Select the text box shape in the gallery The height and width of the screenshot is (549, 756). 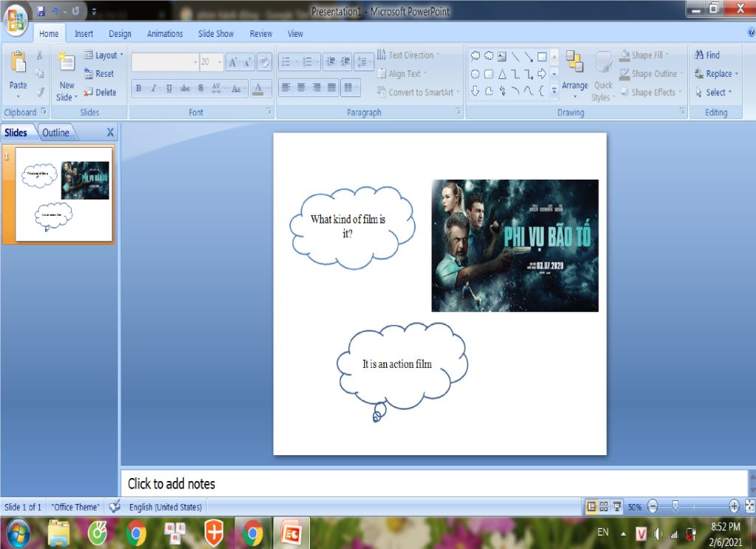(x=502, y=56)
